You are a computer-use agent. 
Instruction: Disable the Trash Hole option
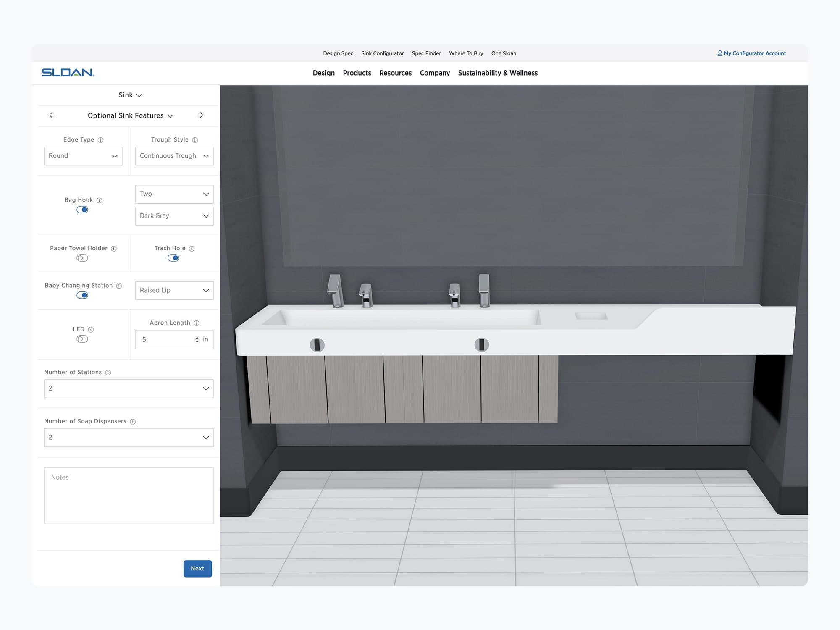(173, 257)
